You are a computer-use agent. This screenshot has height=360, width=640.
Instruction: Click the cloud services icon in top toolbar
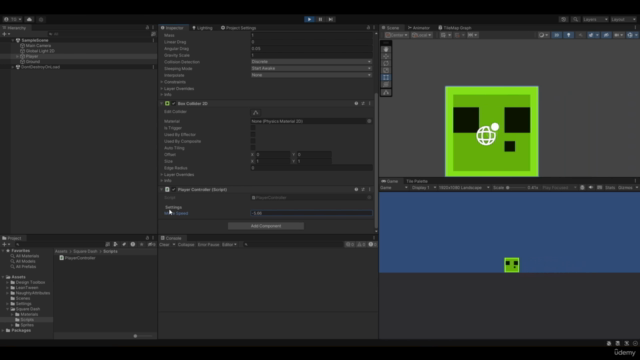pos(29,19)
